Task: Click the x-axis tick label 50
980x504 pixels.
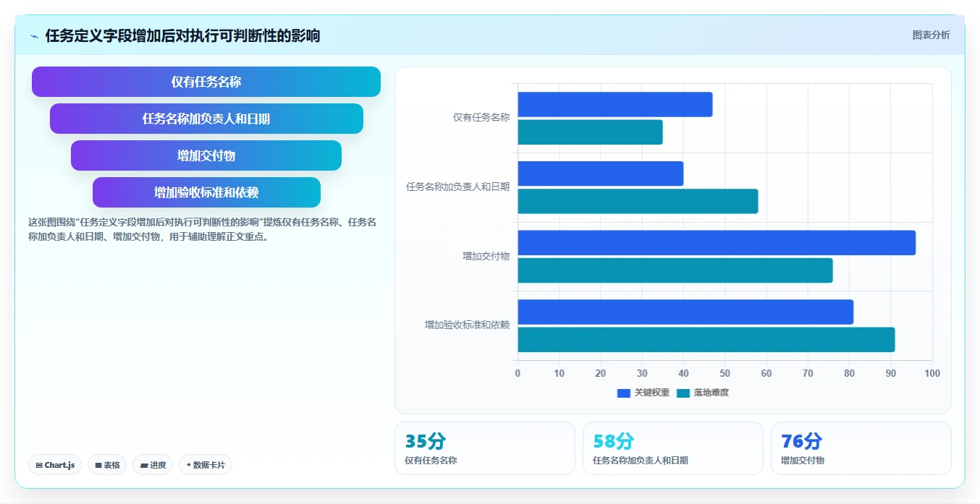Action: pos(725,373)
